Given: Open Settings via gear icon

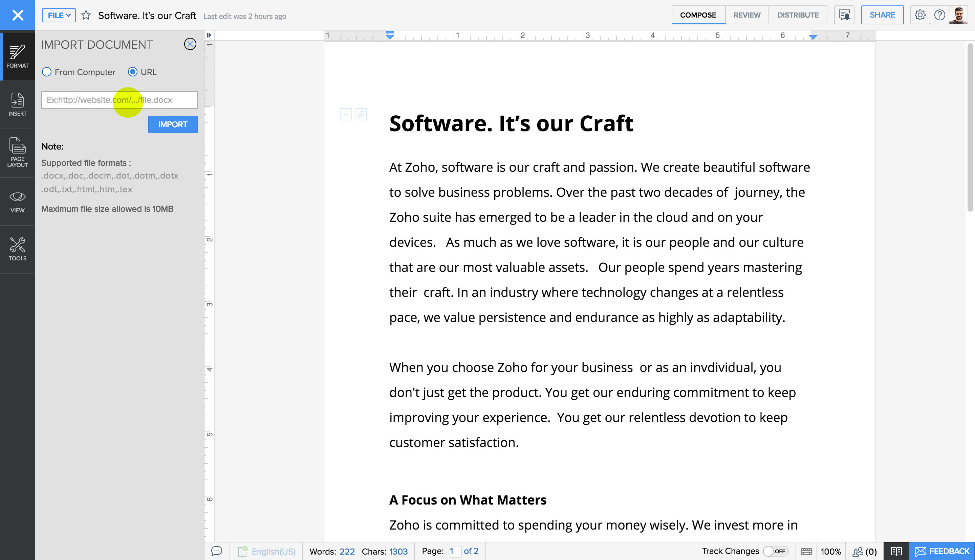Looking at the screenshot, I should [x=920, y=15].
